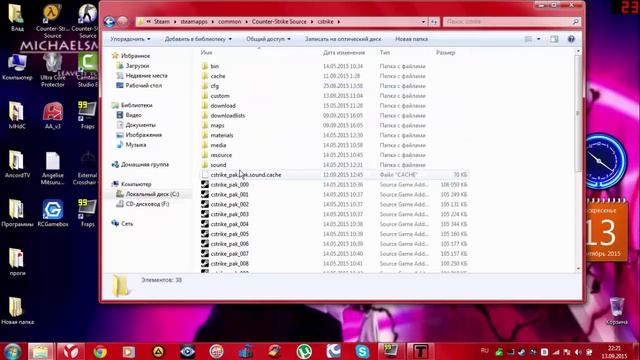Select the download folder
The image size is (640, 360).
pyautogui.click(x=223, y=106)
